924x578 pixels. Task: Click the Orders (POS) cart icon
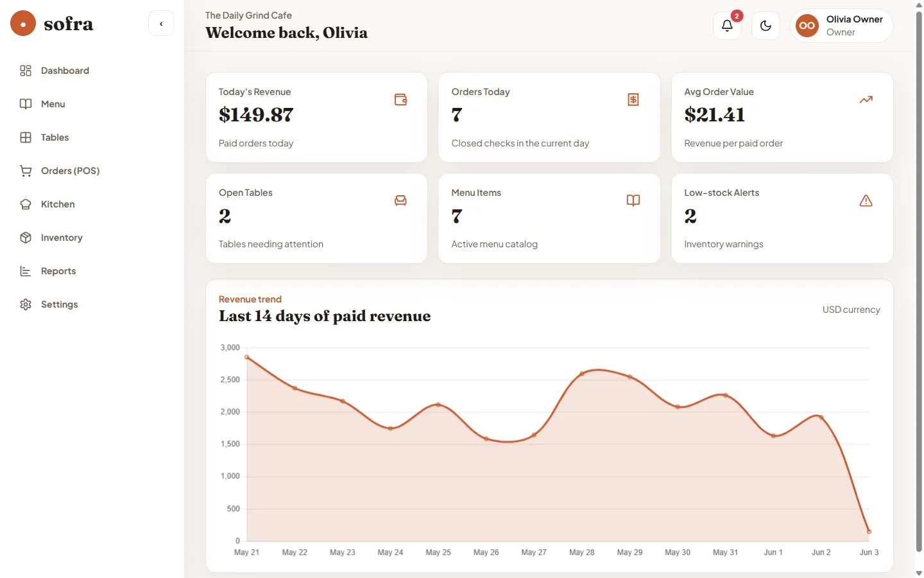[x=26, y=171]
